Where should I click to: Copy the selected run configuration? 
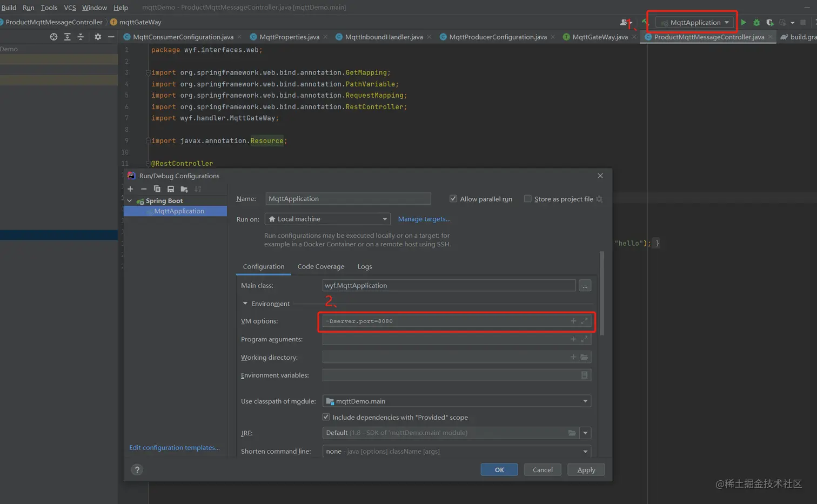[157, 189]
